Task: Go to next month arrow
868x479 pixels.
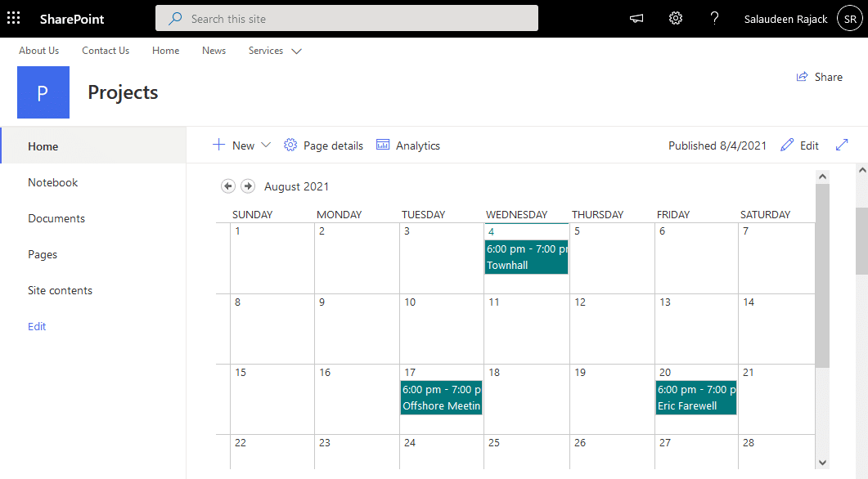Action: point(248,186)
